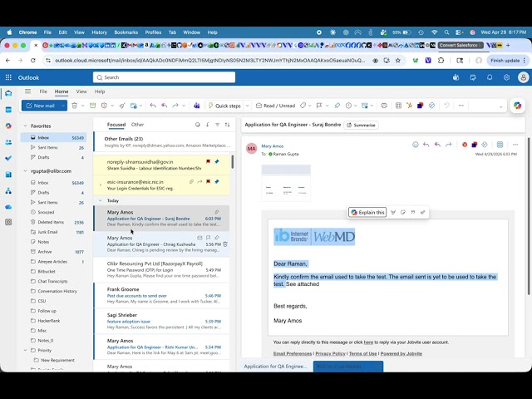Click the Sort arrows above message list
The height and width of the screenshot is (399, 532).
coord(227,125)
